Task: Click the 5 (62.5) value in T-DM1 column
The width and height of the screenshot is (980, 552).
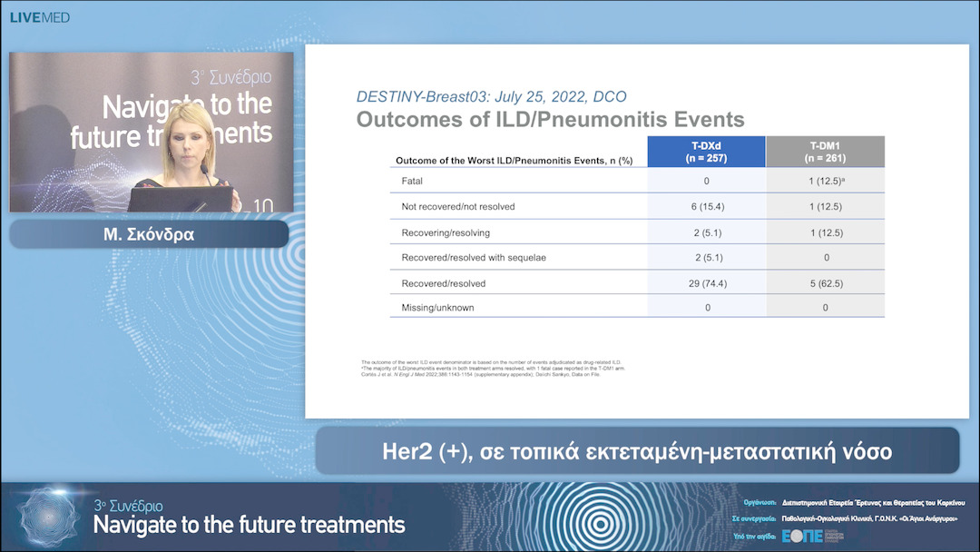Action: (x=825, y=283)
